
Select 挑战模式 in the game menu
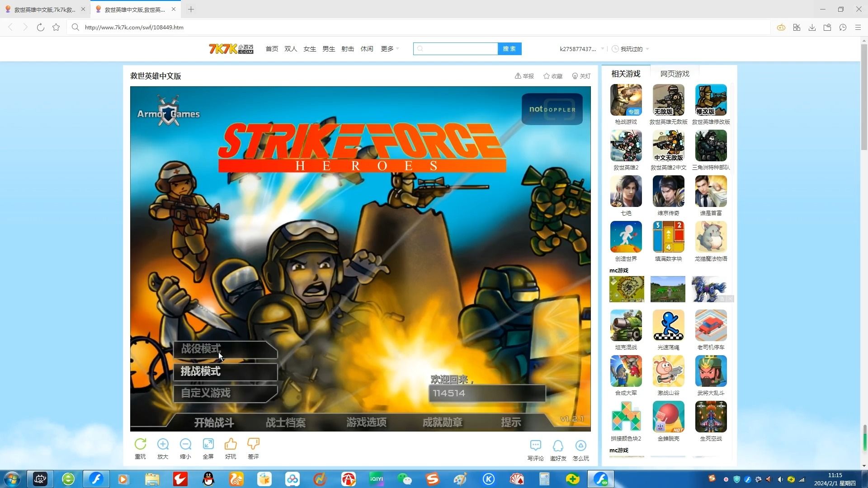pos(225,371)
